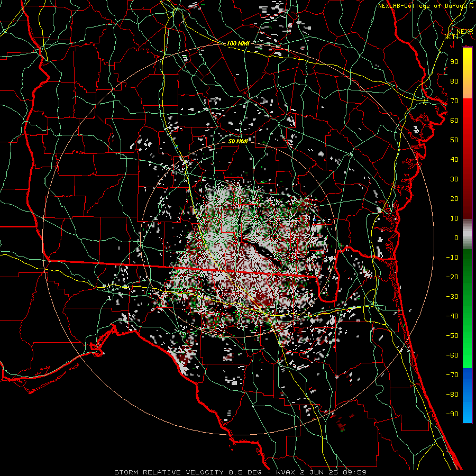
Task: Click the 70 value on velocity scale
Action: [454, 101]
